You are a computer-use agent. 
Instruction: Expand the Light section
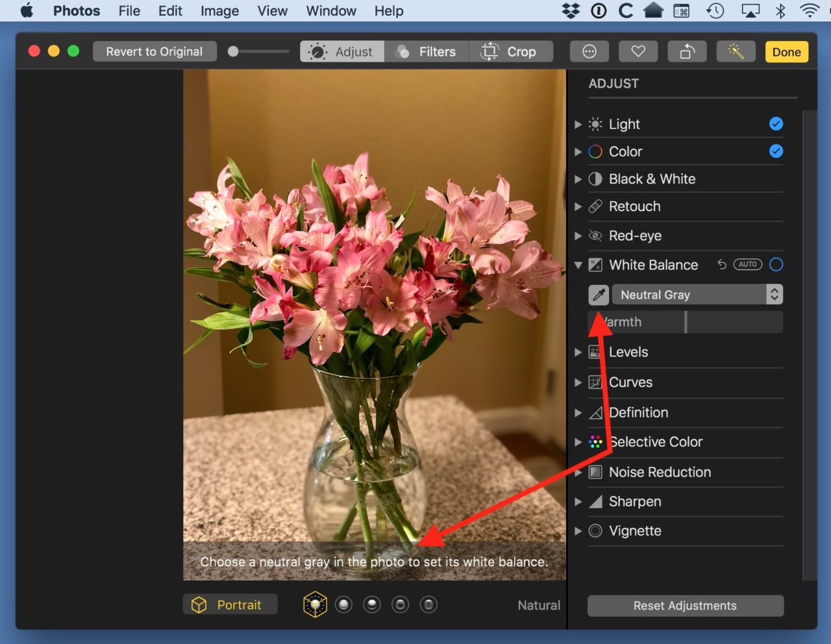click(x=578, y=124)
